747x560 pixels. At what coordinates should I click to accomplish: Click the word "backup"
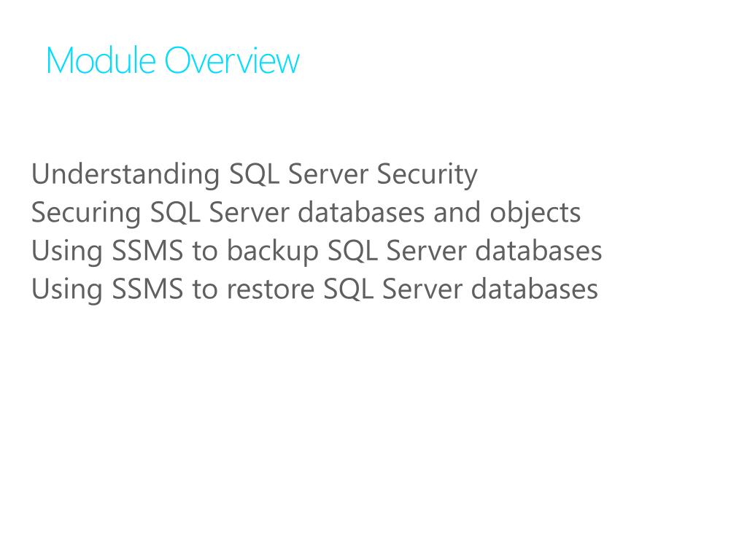tap(273, 251)
